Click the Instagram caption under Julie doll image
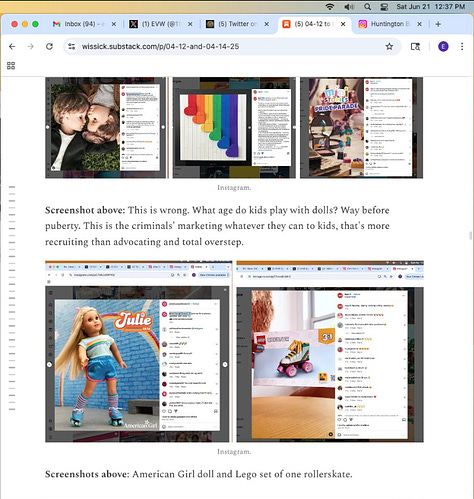Screen dimensions: 474x499 (x=234, y=452)
